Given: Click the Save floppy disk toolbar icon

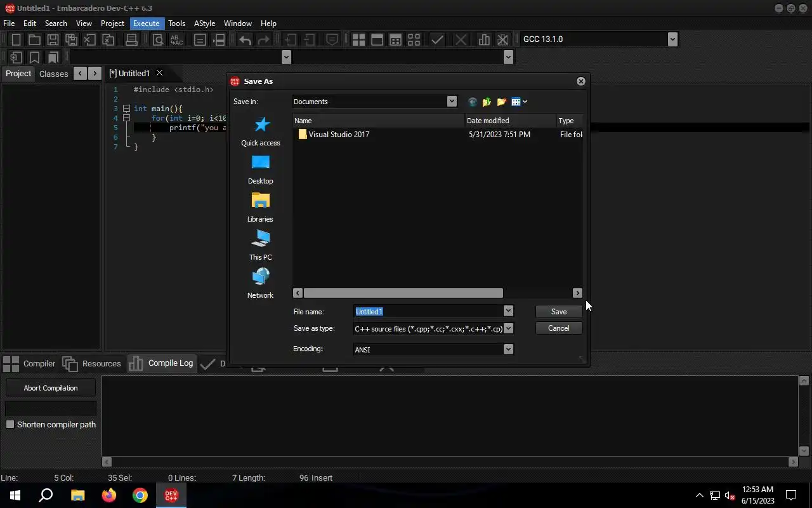Looking at the screenshot, I should tap(53, 39).
